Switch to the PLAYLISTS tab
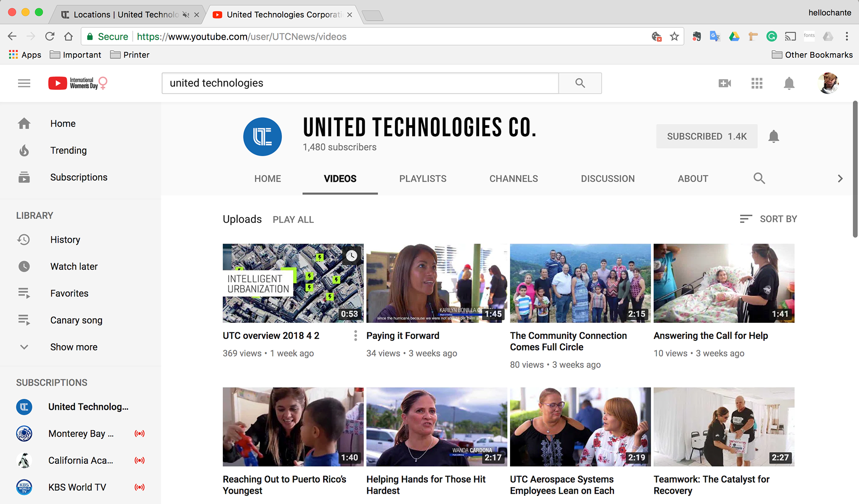Screen dimensions: 859x504 [x=423, y=178]
